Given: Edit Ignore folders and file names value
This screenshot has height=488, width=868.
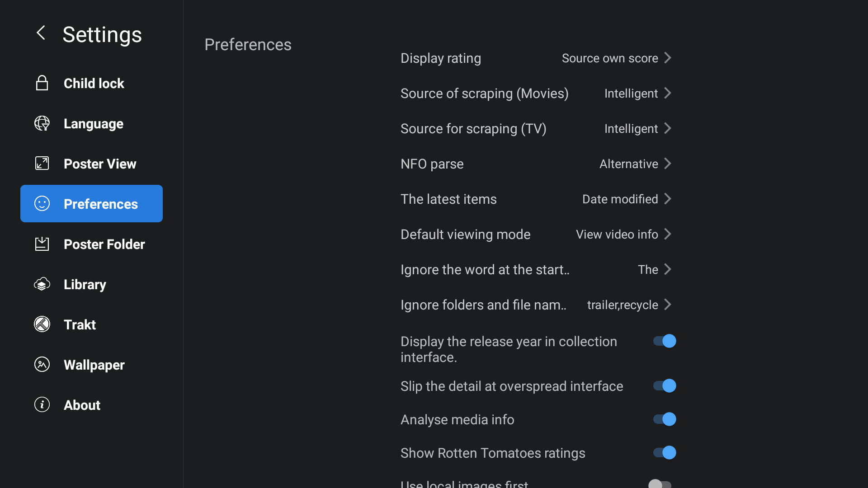Looking at the screenshot, I should point(536,305).
